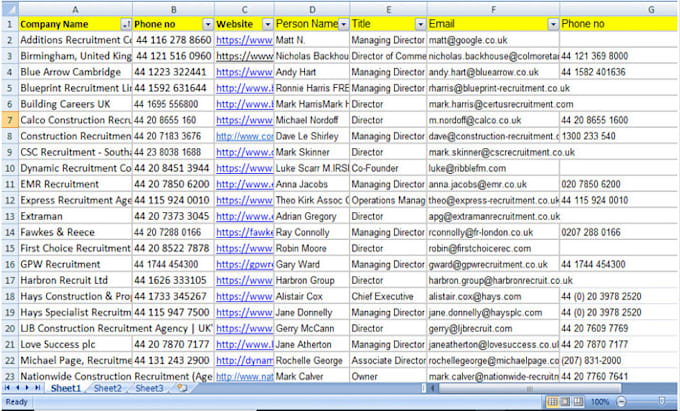680x411 pixels.
Task: Select the Co-Founder title cell
Action: pos(388,168)
